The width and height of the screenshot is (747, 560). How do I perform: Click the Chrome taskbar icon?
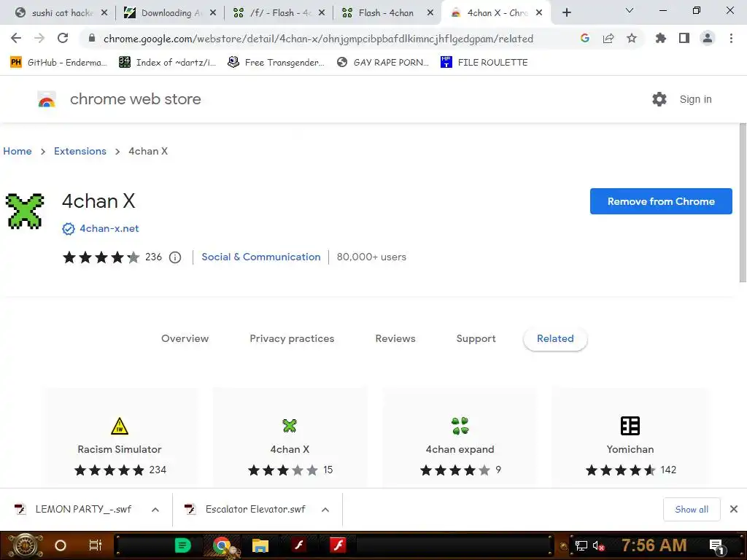tap(222, 545)
